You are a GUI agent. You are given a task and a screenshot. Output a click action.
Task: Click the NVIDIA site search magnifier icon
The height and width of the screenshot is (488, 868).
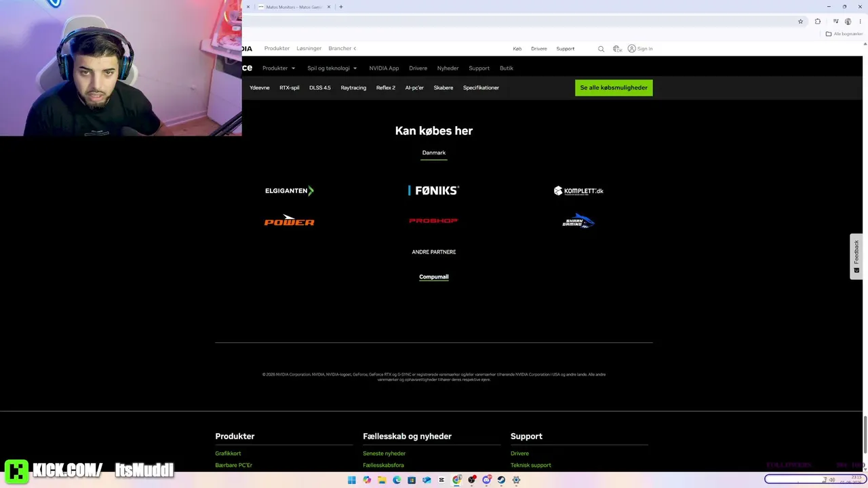601,49
